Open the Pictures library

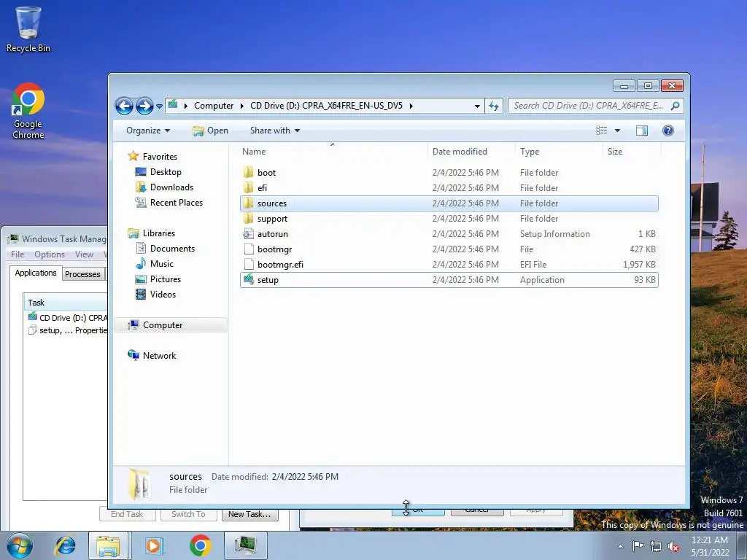pos(166,279)
